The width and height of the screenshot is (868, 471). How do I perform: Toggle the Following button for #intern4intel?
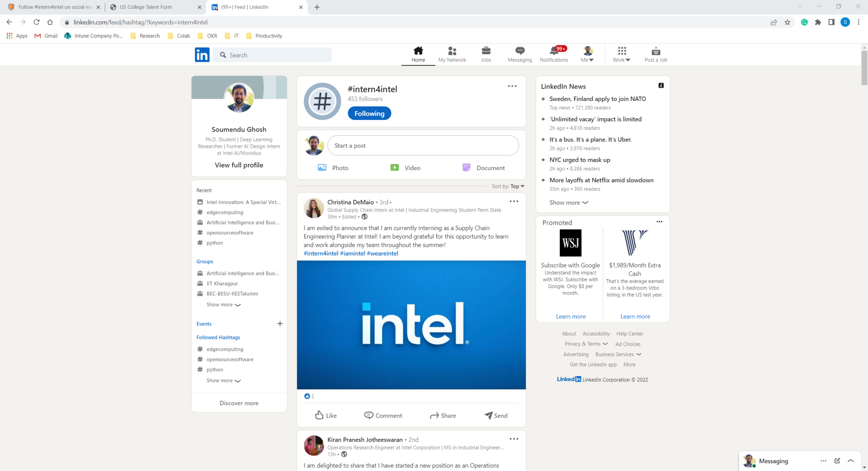point(369,114)
